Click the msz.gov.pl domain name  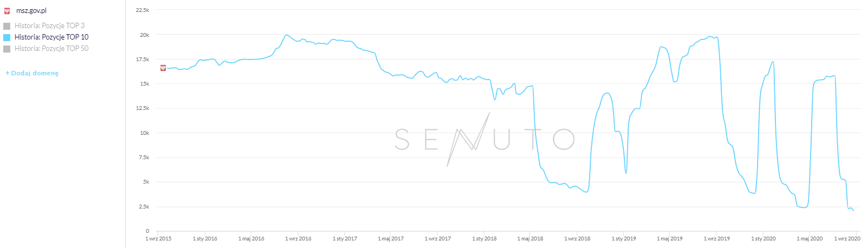(x=31, y=11)
